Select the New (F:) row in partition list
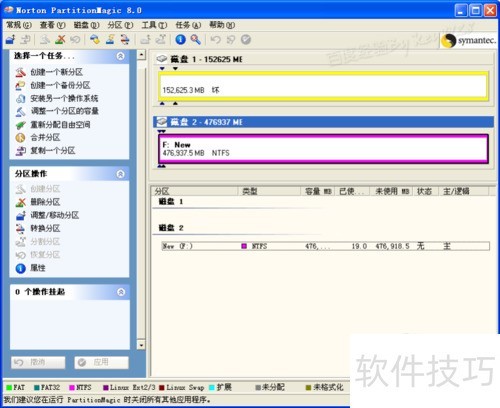 point(325,246)
